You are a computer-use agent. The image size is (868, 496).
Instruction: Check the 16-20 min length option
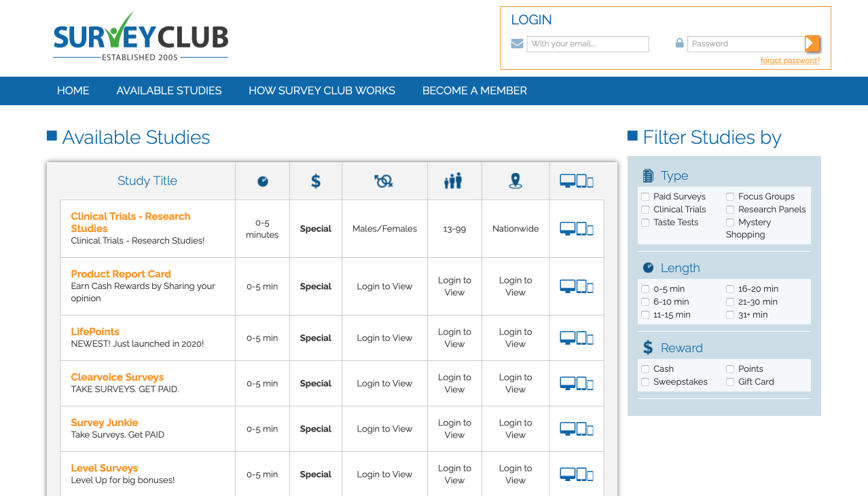[x=730, y=289]
